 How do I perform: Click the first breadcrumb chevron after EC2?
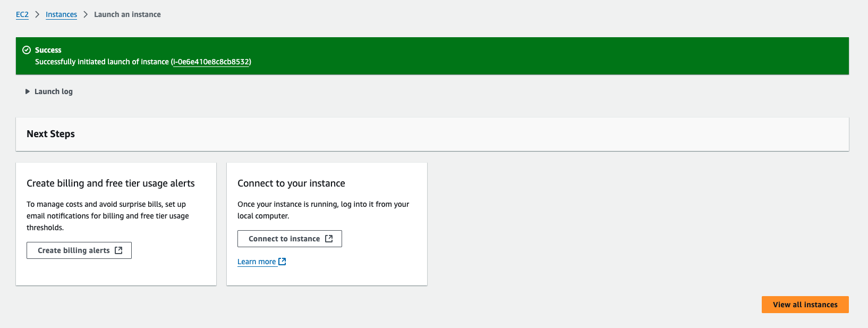(x=37, y=14)
